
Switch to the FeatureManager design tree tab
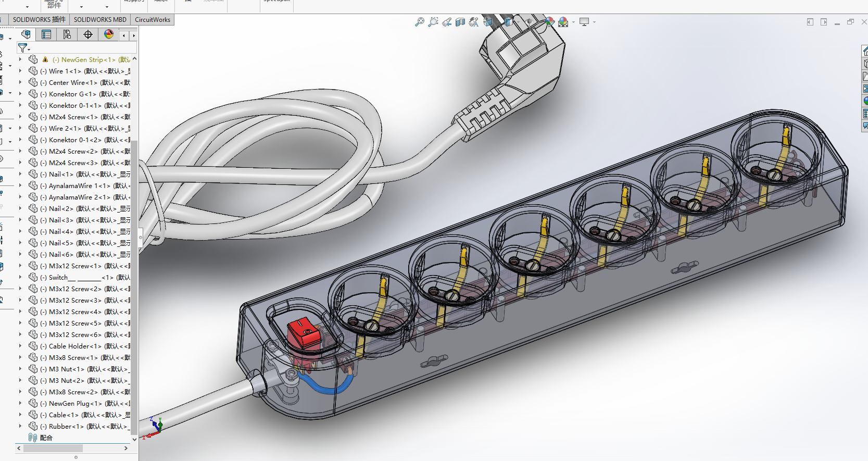[x=26, y=34]
